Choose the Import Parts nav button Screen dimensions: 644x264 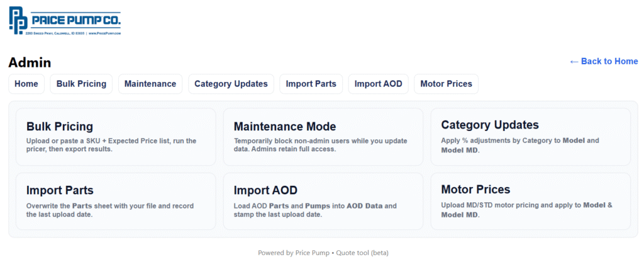click(x=311, y=84)
